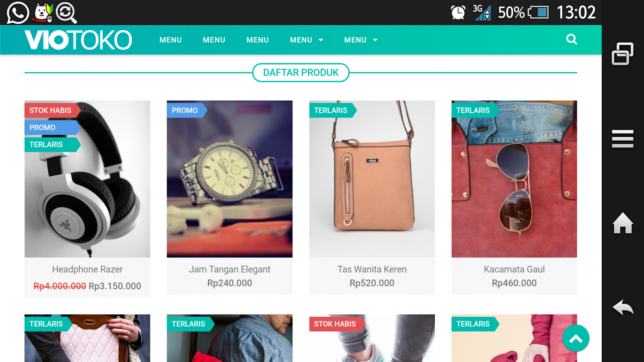Go back with the curved arrow icon
The height and width of the screenshot is (362, 644).
point(623,307)
